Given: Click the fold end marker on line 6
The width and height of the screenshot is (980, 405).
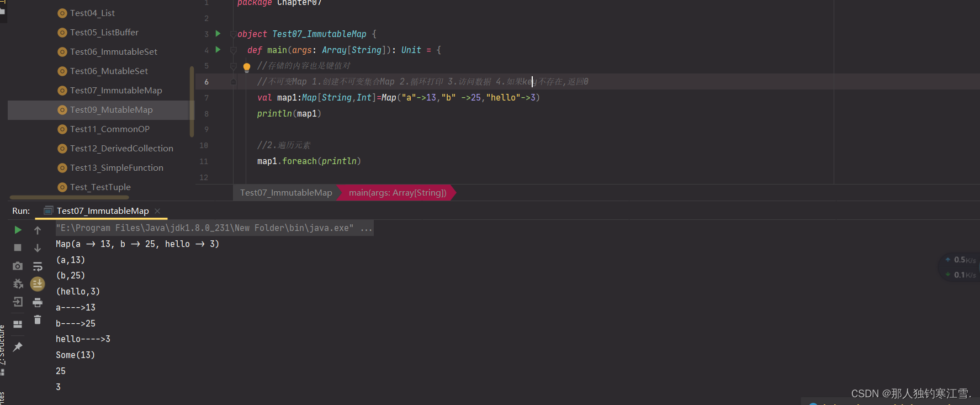Looking at the screenshot, I should point(233,82).
